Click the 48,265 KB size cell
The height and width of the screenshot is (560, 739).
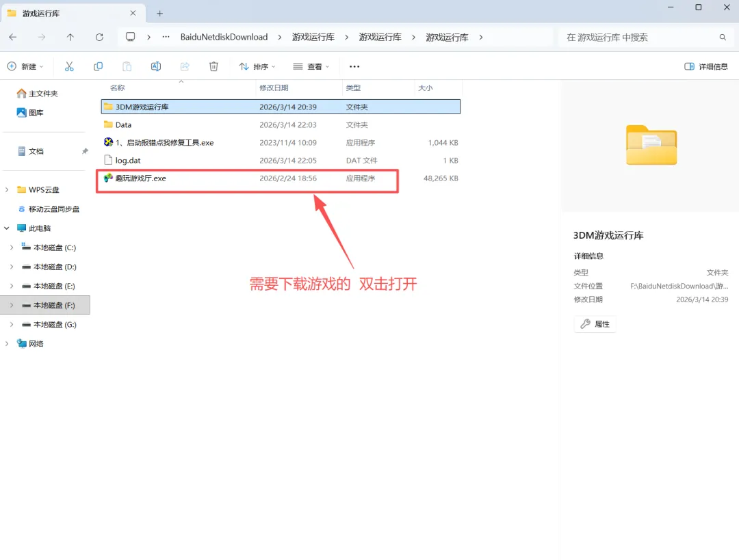click(441, 178)
